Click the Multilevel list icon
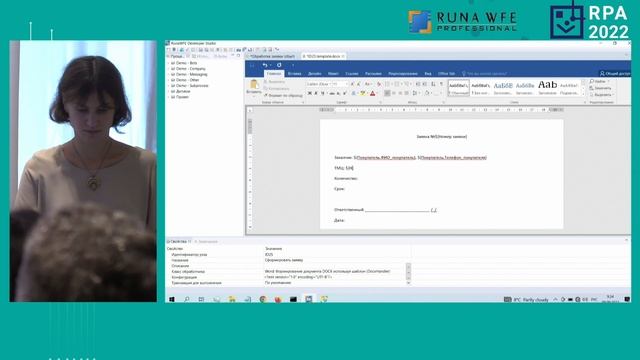This screenshot has height=360, width=640. [x=407, y=84]
